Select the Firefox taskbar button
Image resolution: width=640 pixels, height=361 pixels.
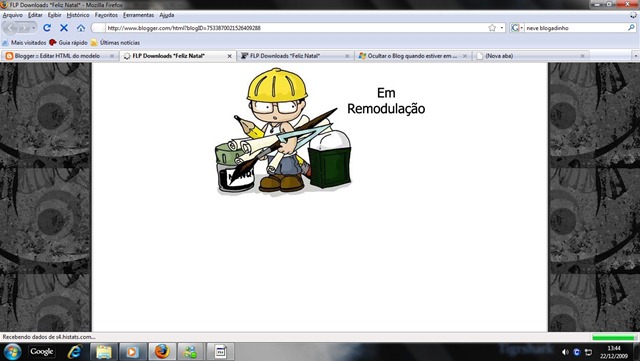coord(162,352)
